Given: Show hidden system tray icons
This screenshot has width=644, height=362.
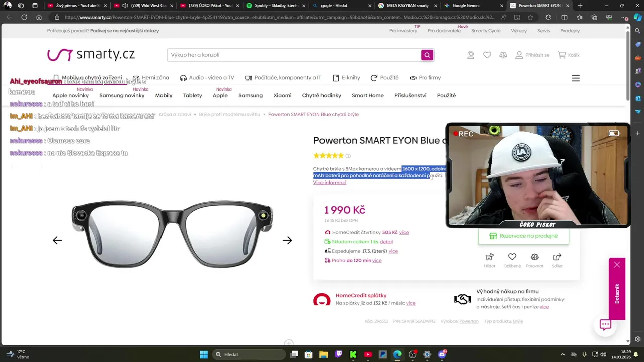Looking at the screenshot, I should (x=562, y=355).
